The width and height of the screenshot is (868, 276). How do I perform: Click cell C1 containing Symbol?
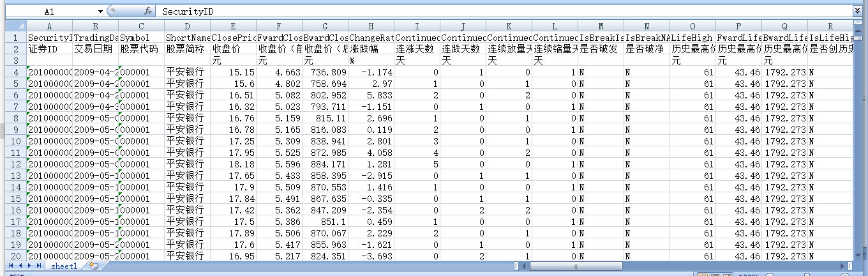141,38
